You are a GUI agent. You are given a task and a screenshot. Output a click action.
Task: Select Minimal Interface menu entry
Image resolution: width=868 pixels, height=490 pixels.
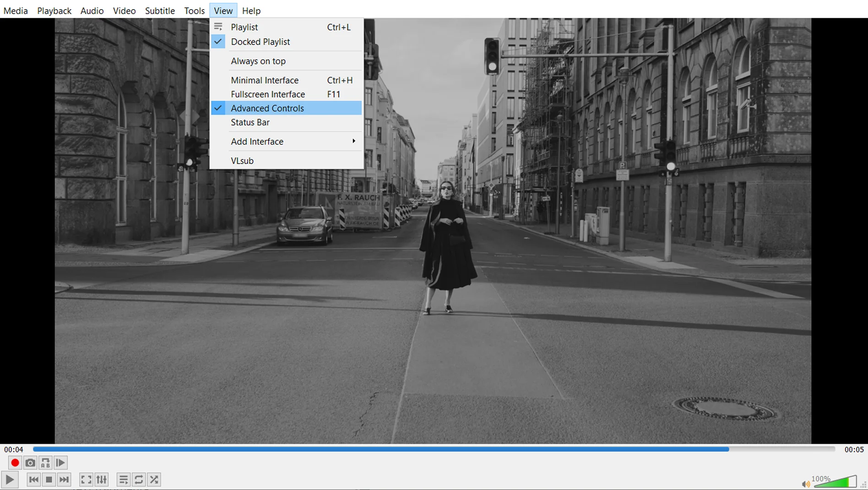click(264, 80)
